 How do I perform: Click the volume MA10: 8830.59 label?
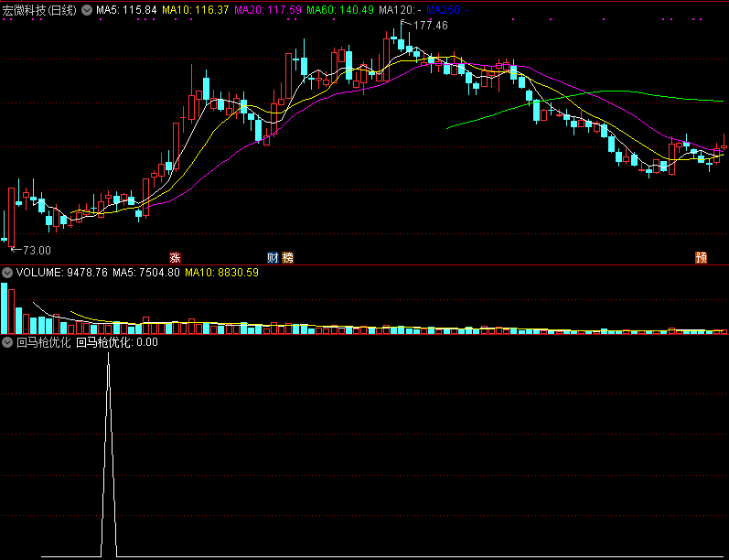coord(221,273)
